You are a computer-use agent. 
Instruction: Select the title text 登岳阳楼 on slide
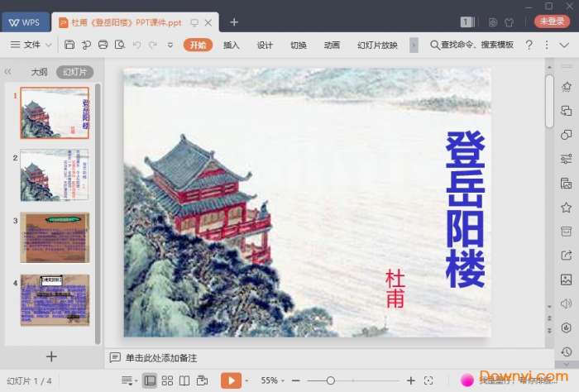click(x=465, y=209)
